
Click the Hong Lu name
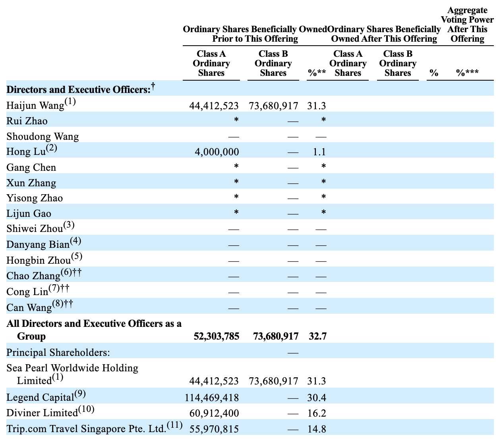coord(26,152)
